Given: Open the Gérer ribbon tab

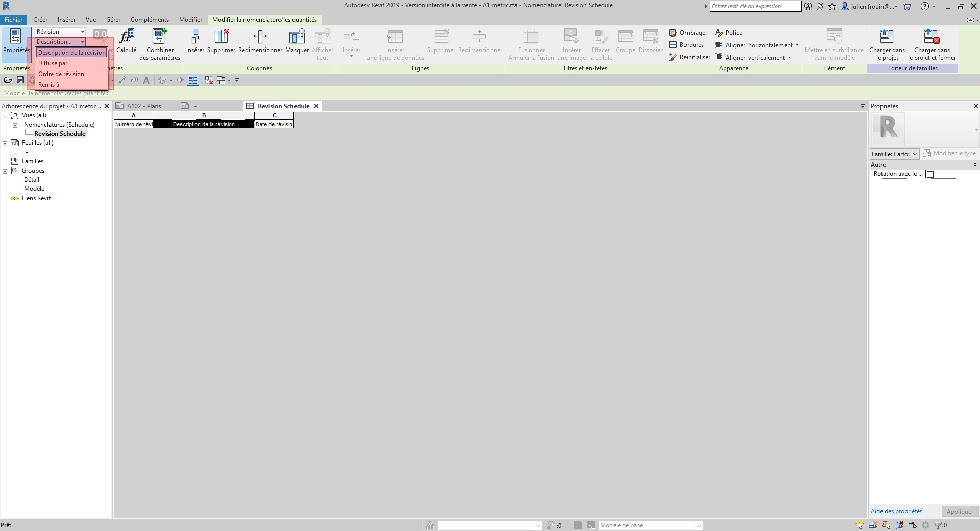Looking at the screenshot, I should tap(113, 20).
